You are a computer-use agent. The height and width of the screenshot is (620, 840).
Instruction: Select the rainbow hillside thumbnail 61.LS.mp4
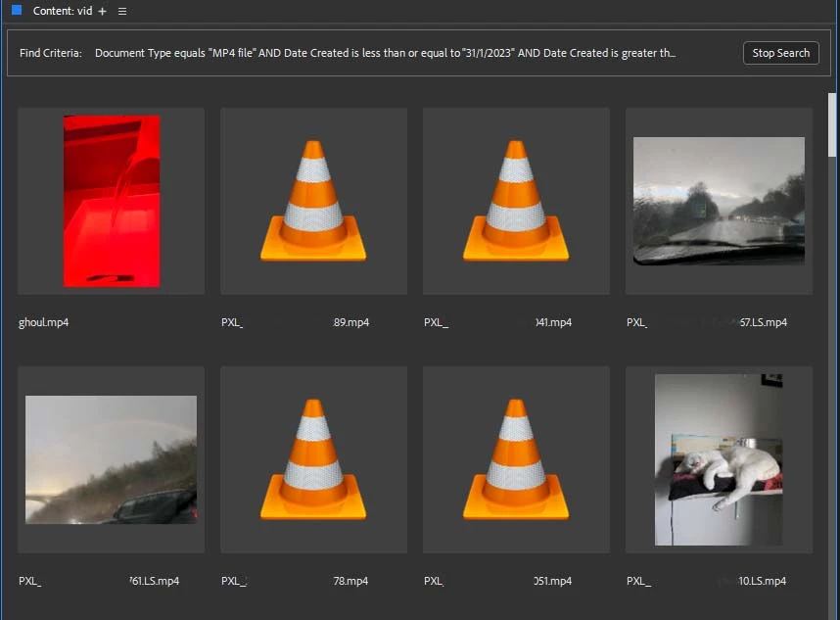point(111,459)
